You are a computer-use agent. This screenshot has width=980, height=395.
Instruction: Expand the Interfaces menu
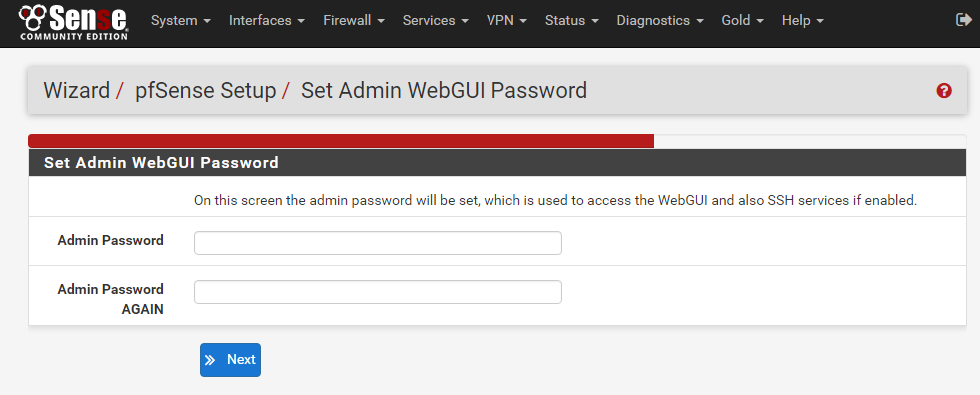pos(267,21)
